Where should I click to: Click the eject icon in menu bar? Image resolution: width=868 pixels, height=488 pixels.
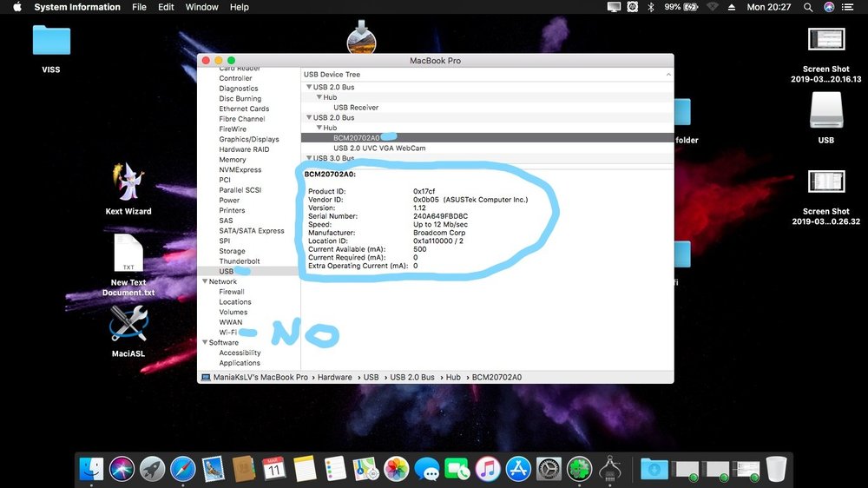[x=731, y=7]
